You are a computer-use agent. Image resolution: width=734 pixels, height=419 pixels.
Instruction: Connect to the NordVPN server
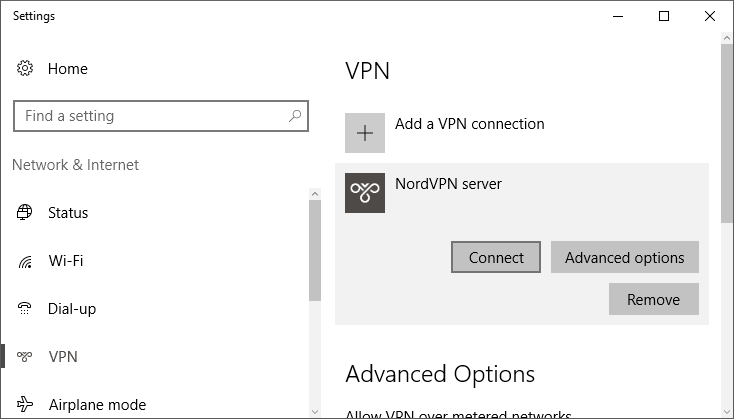click(496, 257)
